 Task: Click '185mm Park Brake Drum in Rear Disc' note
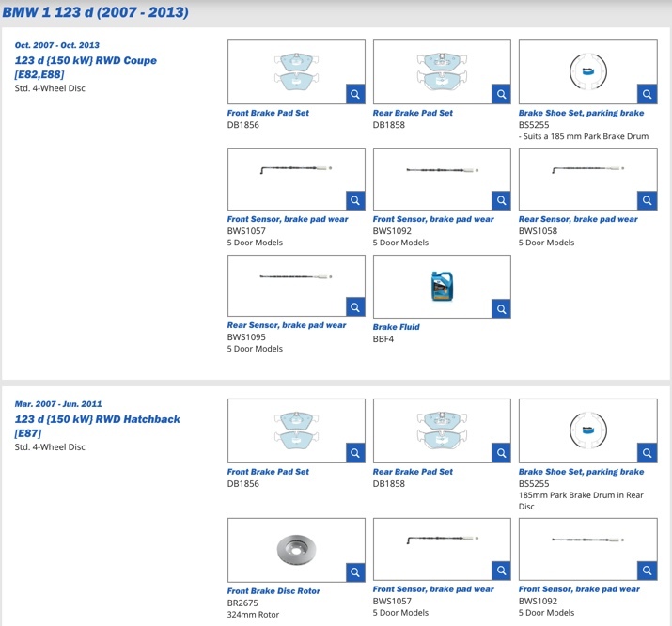click(x=581, y=501)
